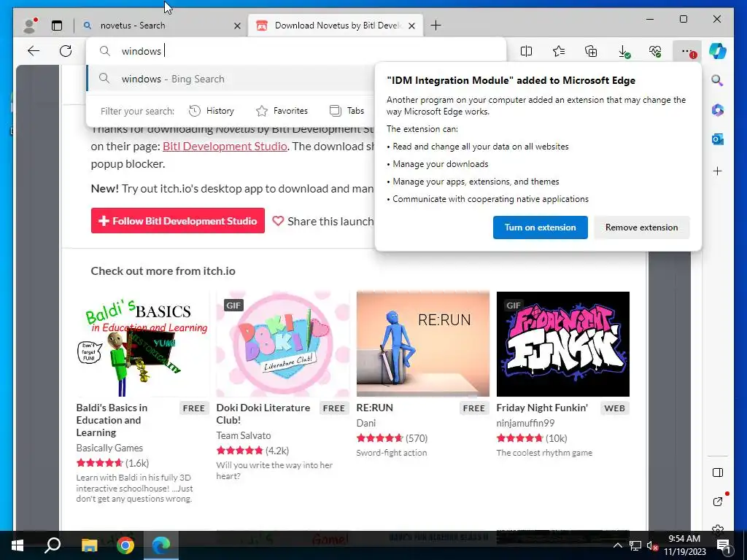
Task: Open the RE:RUN title link
Action: 374,408
